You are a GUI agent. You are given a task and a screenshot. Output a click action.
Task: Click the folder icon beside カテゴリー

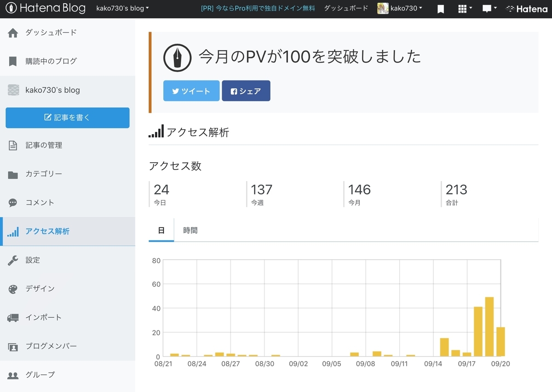pos(13,174)
